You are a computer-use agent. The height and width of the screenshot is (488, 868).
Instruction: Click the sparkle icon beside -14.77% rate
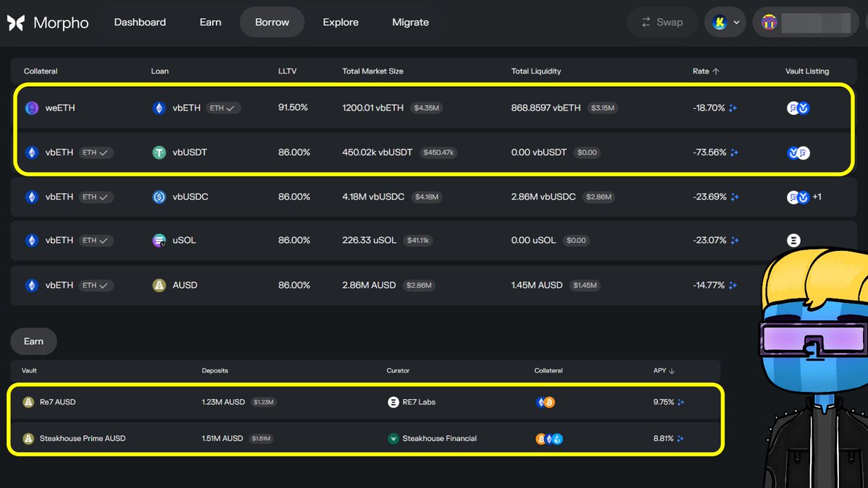733,286
